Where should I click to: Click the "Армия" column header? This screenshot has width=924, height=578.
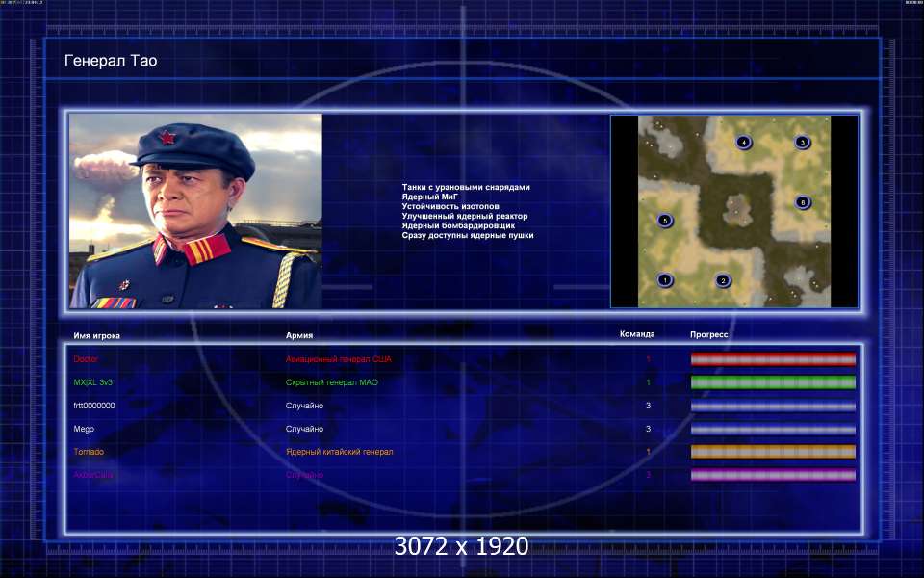pos(299,335)
